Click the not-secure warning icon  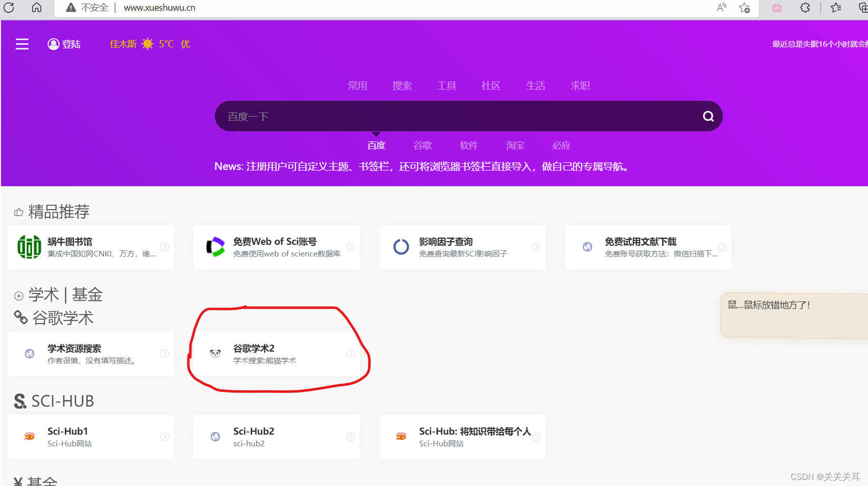[71, 8]
